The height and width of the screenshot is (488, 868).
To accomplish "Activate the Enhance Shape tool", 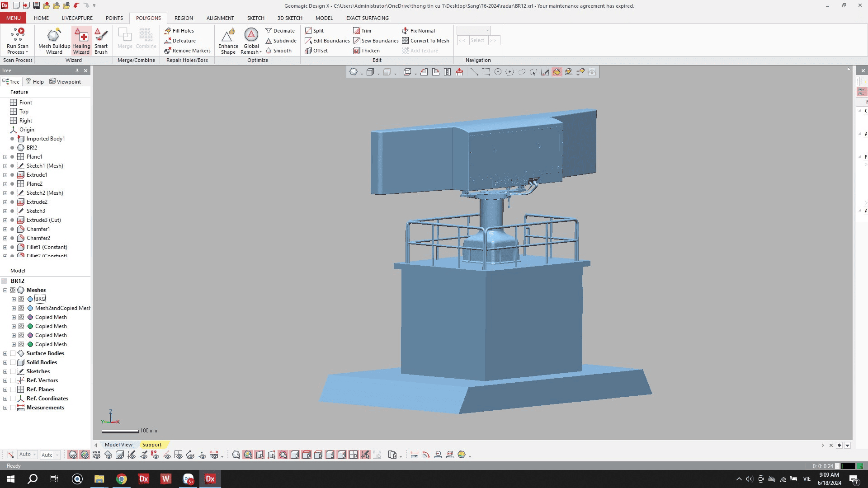I will [x=228, y=40].
